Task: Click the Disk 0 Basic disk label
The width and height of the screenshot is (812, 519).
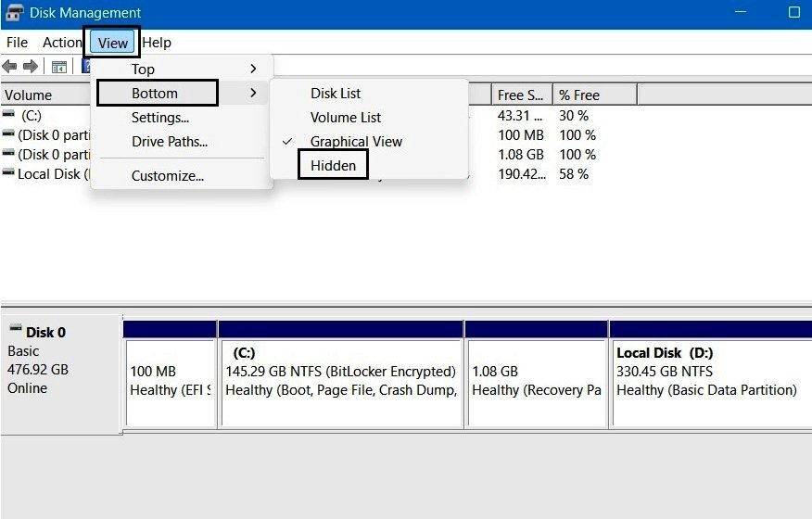Action: tap(61, 375)
